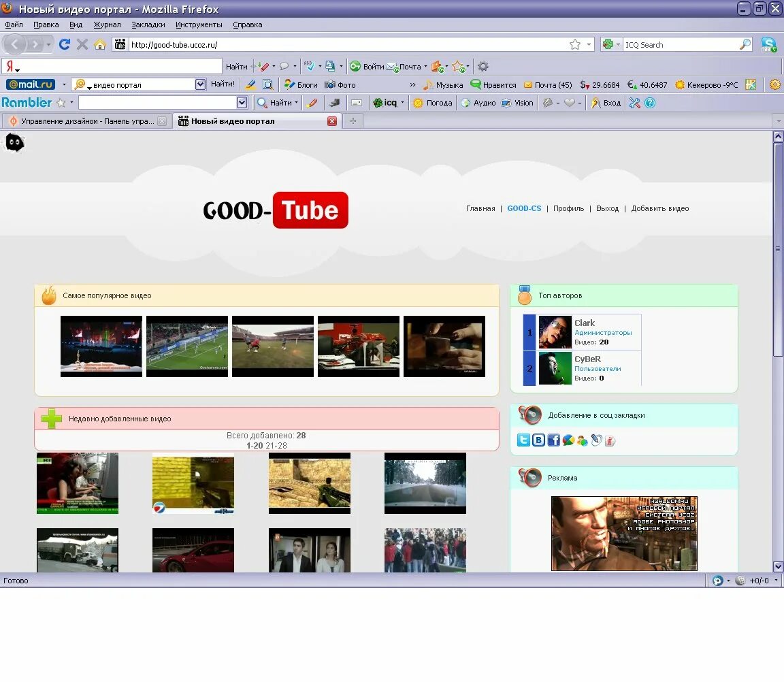This screenshot has height=682, width=784.
Task: Open Mail.ru Photo camera item
Action: [x=340, y=85]
